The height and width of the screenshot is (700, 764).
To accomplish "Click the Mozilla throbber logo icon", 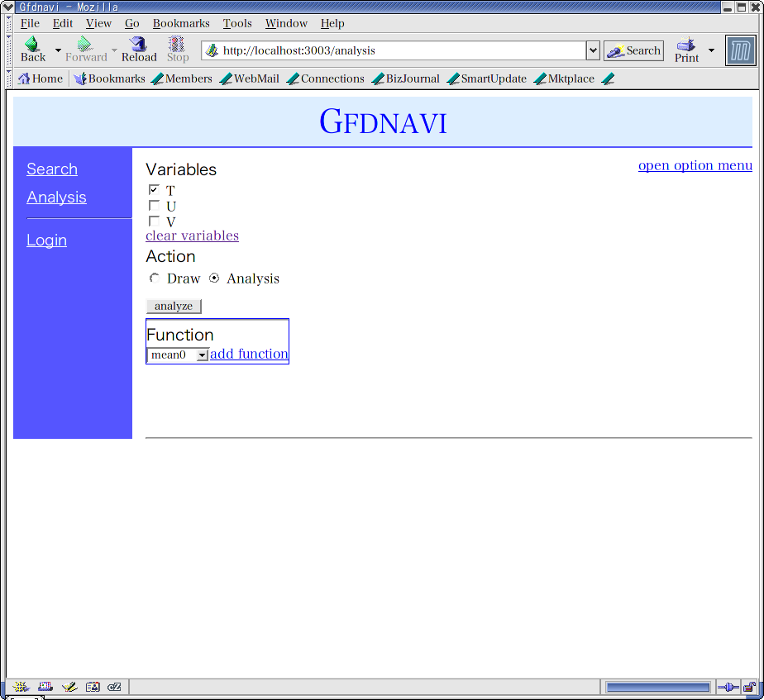I will (740, 50).
